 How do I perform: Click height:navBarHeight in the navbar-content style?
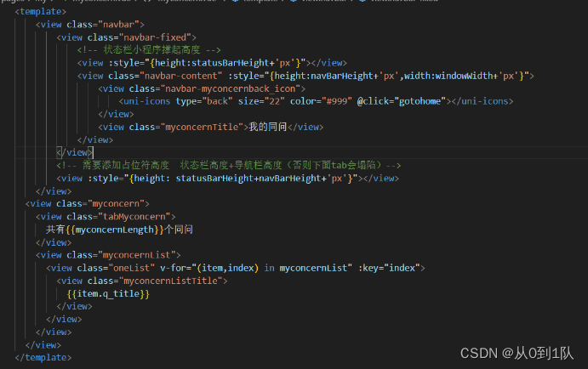coord(323,76)
